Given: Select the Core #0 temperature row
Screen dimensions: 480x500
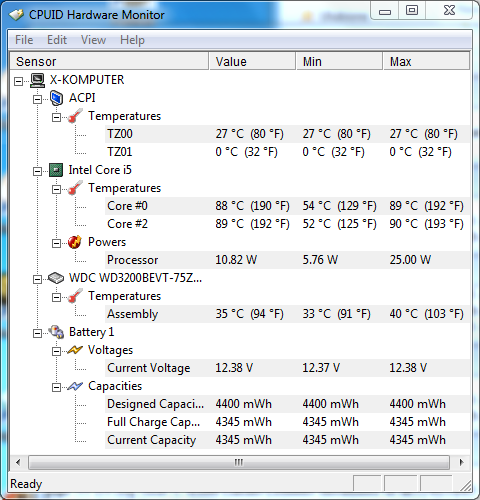Looking at the screenshot, I should coord(287,206).
